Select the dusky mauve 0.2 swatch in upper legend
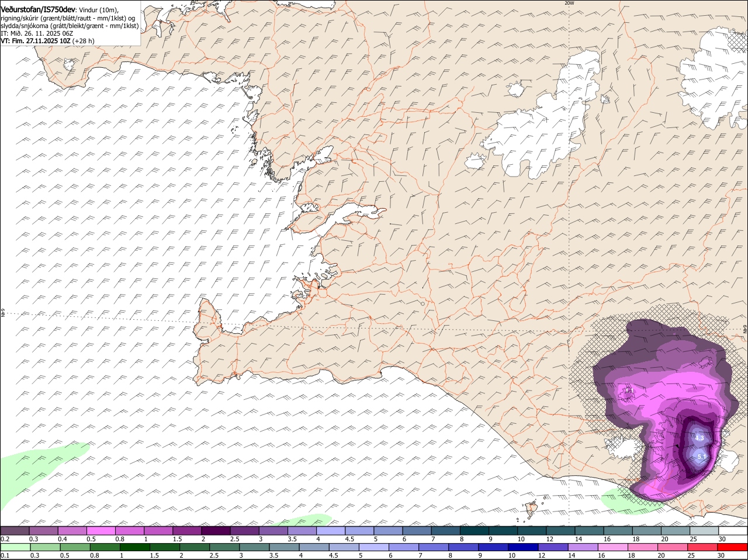The image size is (748, 560). coord(15,531)
